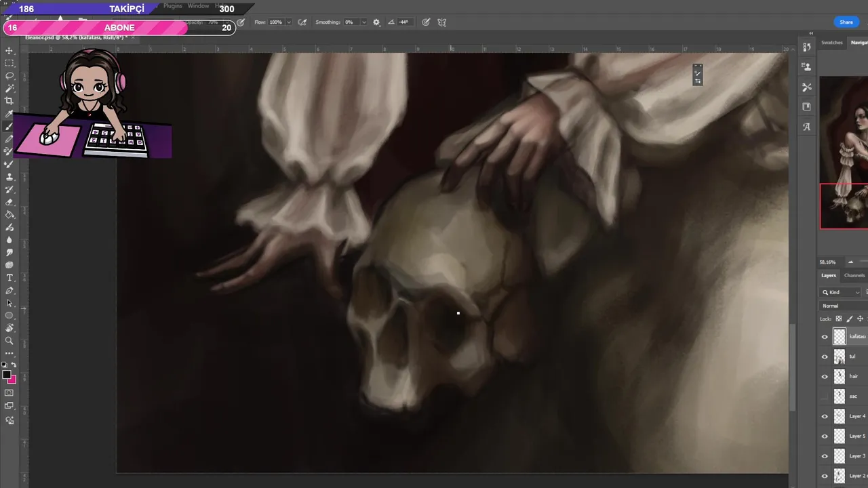Select the Mixer Brush tool

[9, 164]
